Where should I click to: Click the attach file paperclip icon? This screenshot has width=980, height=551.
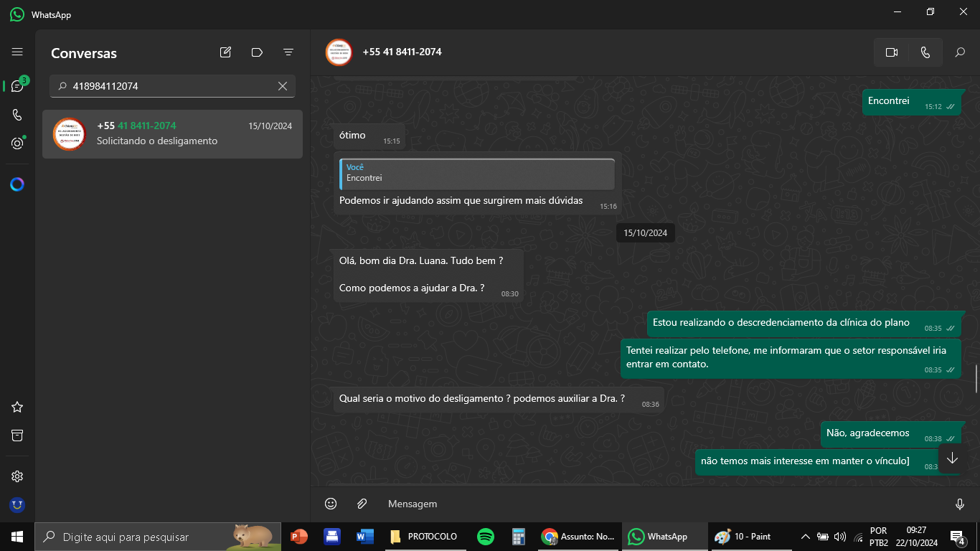362,504
